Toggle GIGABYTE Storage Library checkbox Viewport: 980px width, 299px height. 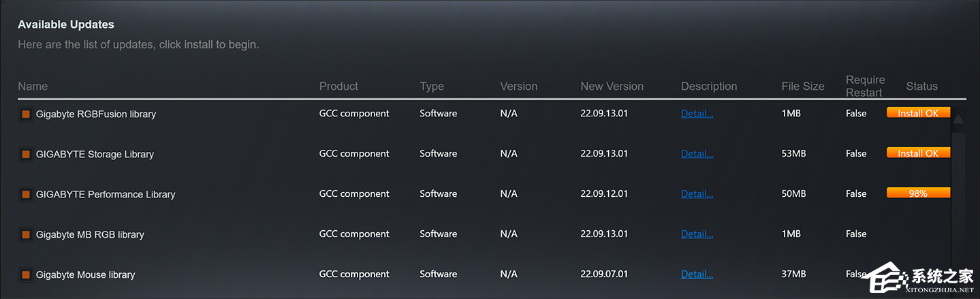pos(26,154)
